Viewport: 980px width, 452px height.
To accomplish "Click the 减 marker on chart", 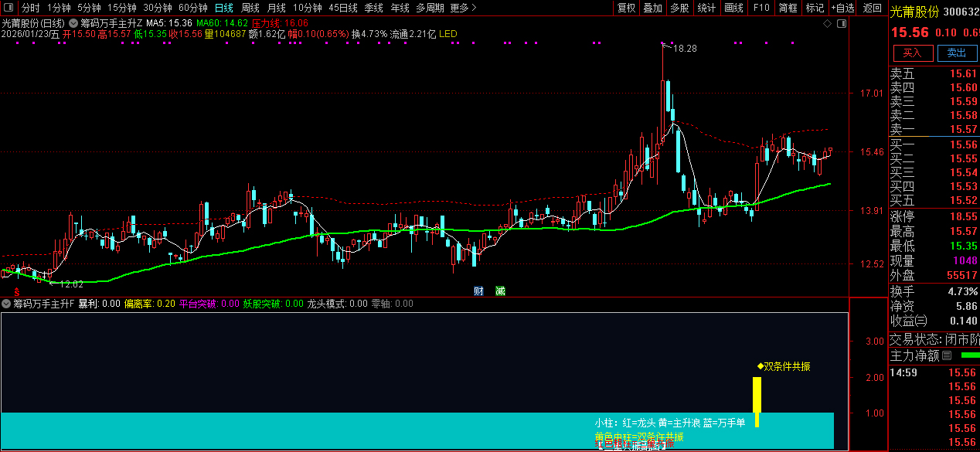I will [x=500, y=291].
